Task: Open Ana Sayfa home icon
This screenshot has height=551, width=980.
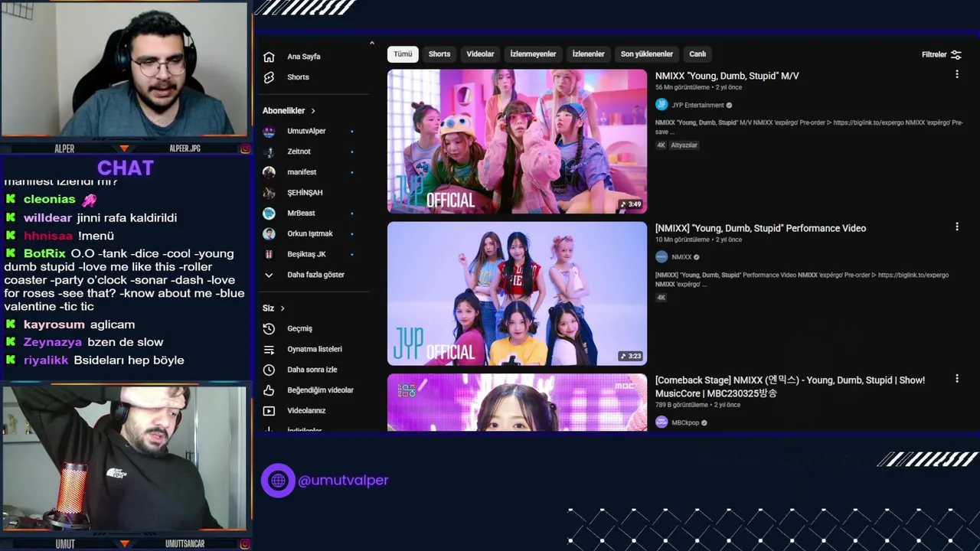Action: [269, 57]
